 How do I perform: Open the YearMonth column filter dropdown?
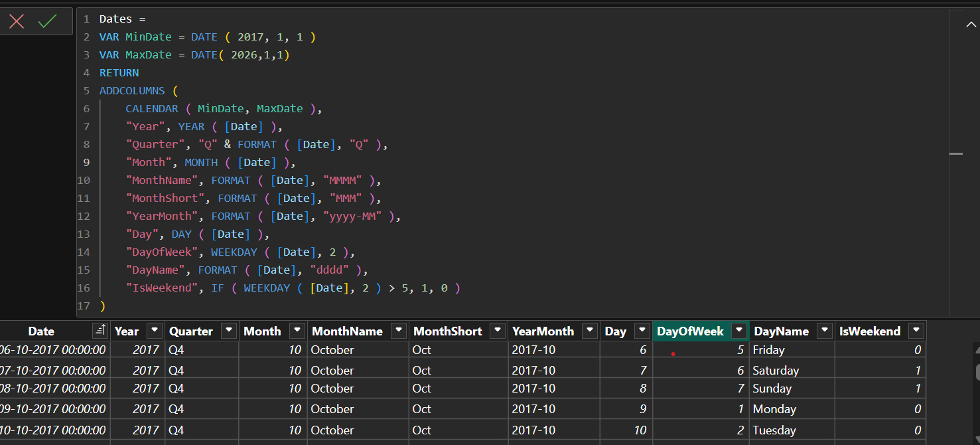pyautogui.click(x=589, y=331)
